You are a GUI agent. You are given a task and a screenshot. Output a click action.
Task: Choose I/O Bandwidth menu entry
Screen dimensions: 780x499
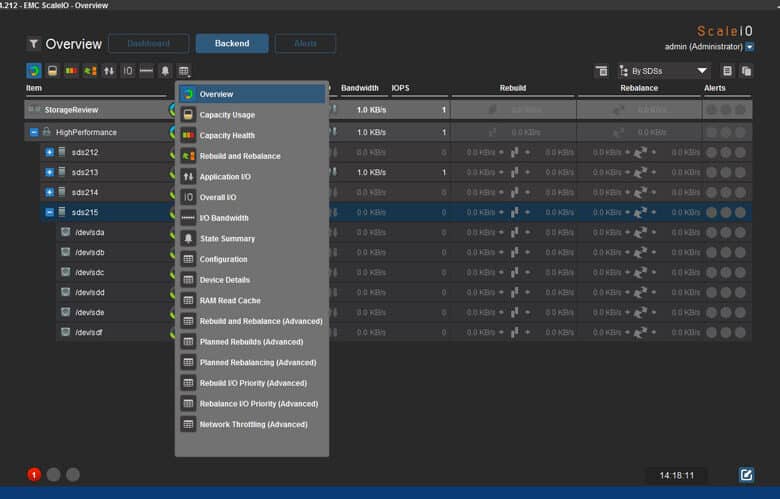[252, 218]
